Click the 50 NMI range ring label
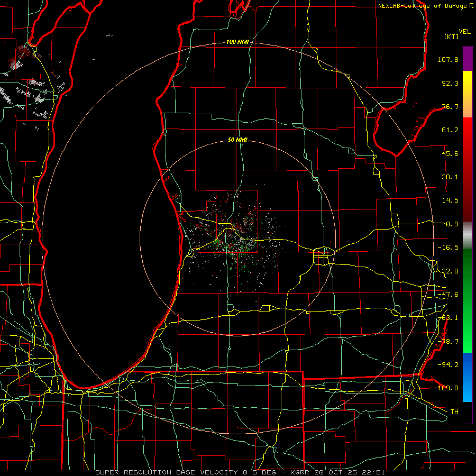Viewport: 476px width, 476px height. 237,140
